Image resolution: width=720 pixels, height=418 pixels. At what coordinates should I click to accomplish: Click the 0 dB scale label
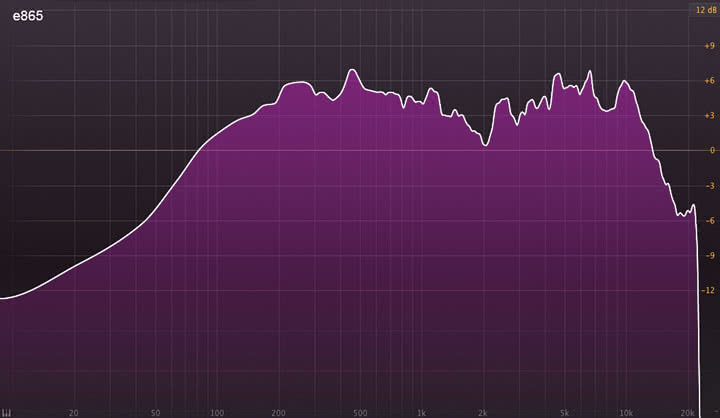click(x=712, y=151)
